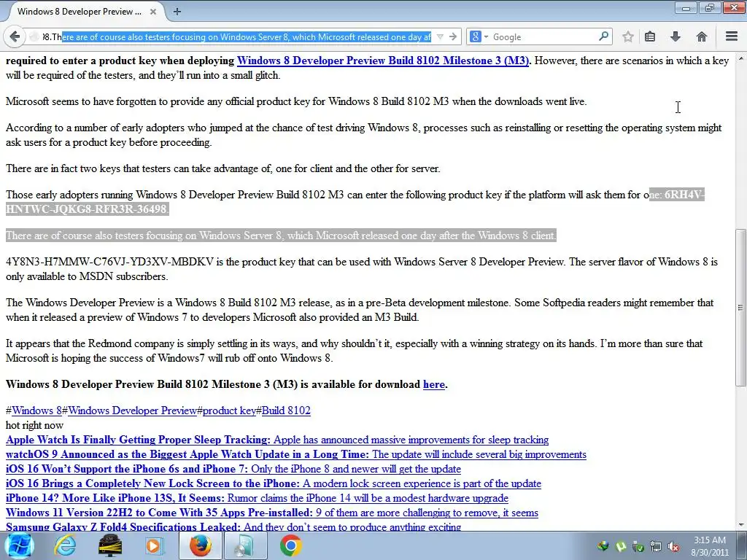Click the search magnifier icon

[x=603, y=36]
